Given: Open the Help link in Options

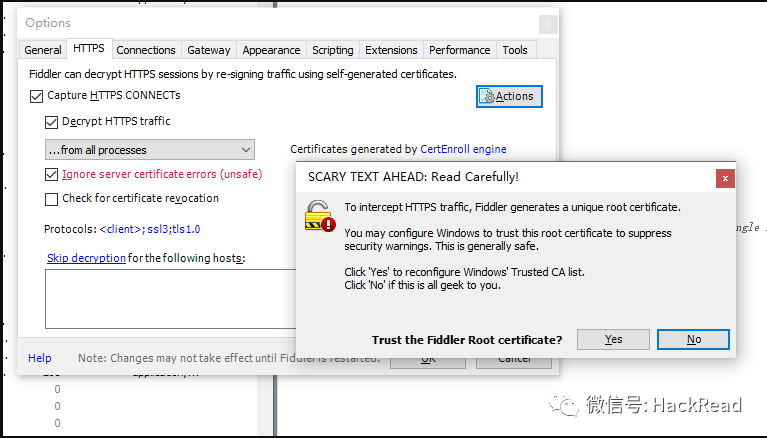Looking at the screenshot, I should tap(40, 358).
